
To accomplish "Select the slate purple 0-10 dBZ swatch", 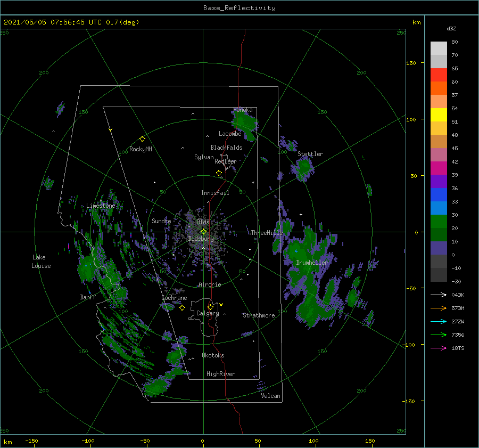I will [x=439, y=248].
